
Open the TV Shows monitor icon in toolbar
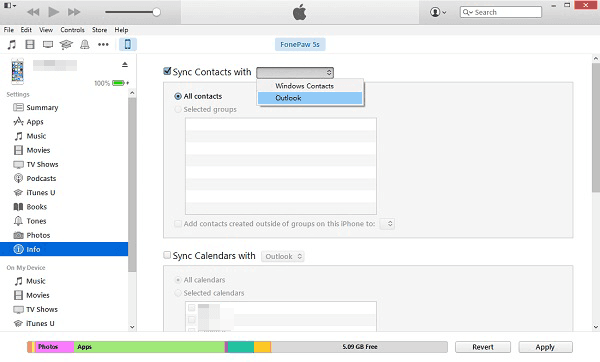pyautogui.click(x=48, y=44)
